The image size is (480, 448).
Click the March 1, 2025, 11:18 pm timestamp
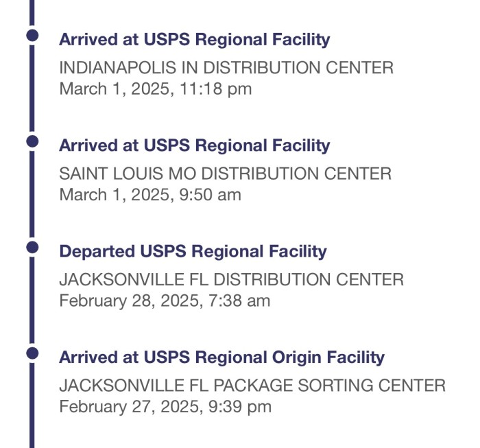[156, 89]
